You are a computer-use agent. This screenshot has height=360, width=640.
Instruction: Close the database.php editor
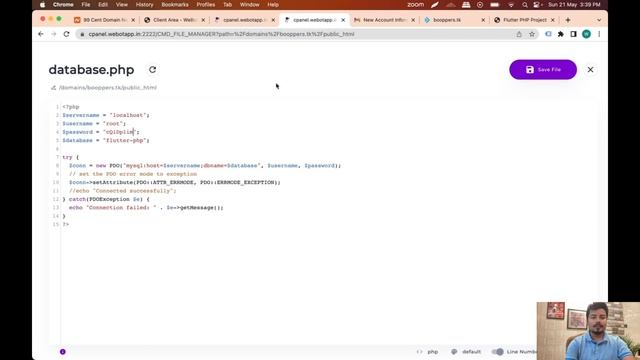tap(590, 70)
